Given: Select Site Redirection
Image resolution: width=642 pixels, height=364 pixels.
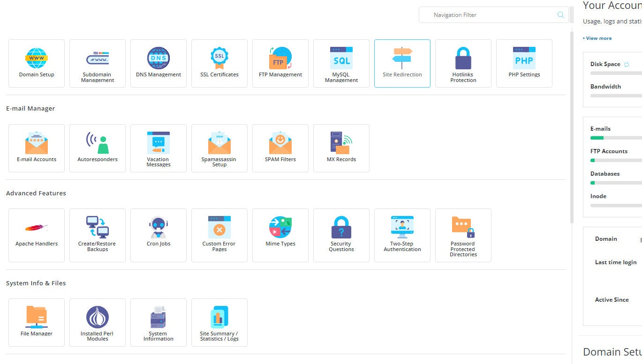Looking at the screenshot, I should [402, 63].
